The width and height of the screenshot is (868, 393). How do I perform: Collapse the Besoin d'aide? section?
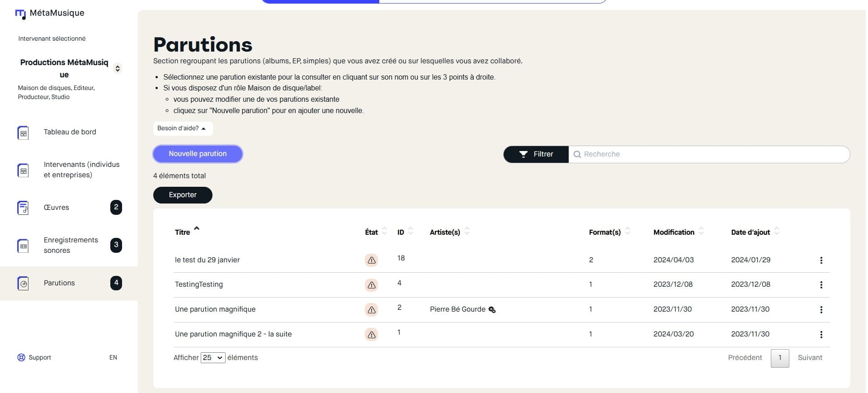point(182,128)
